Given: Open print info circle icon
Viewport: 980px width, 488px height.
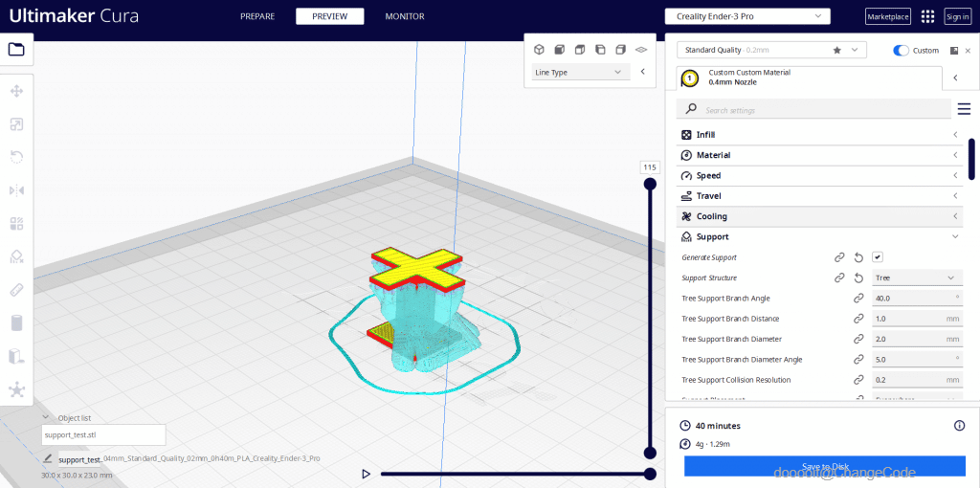Looking at the screenshot, I should click(959, 426).
